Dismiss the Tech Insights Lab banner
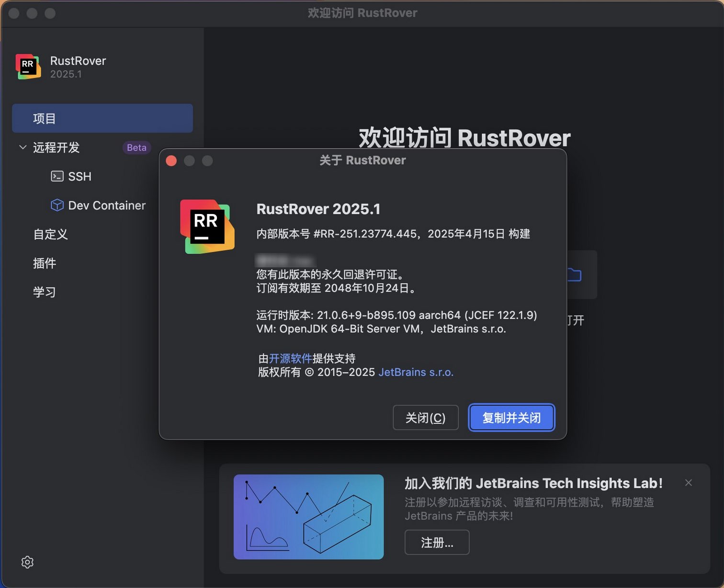Viewport: 724px width, 588px height. (689, 483)
